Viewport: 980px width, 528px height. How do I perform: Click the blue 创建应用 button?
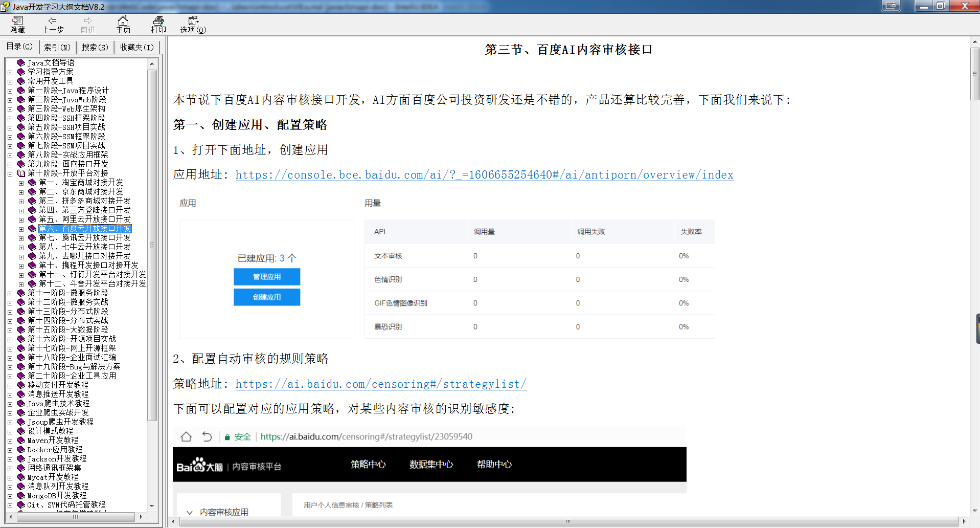coord(267,297)
